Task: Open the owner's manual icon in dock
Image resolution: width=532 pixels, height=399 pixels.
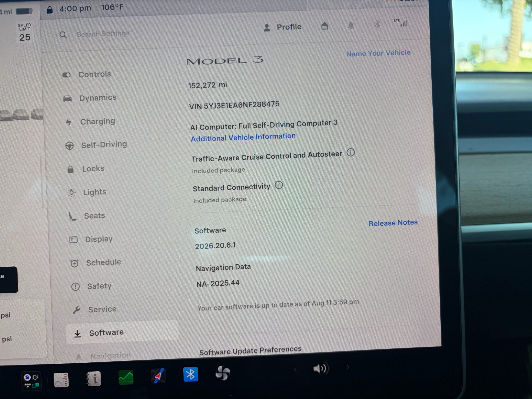Action: [x=94, y=379]
